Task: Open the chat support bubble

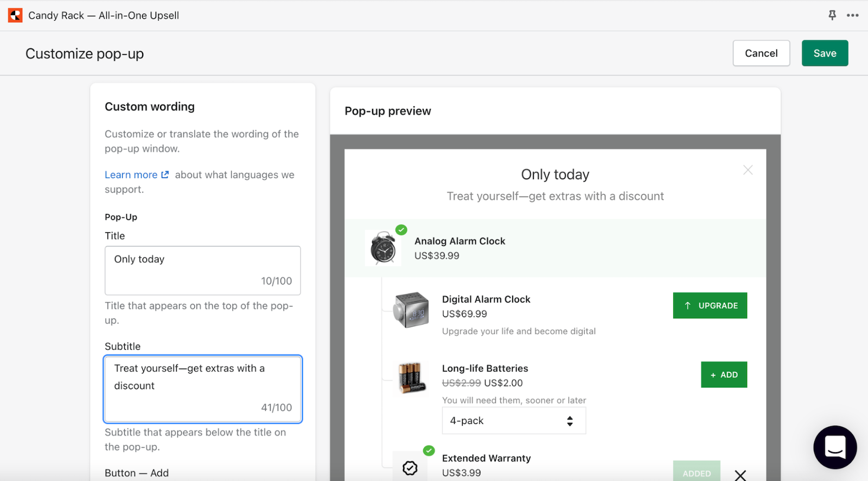Action: coord(835,447)
